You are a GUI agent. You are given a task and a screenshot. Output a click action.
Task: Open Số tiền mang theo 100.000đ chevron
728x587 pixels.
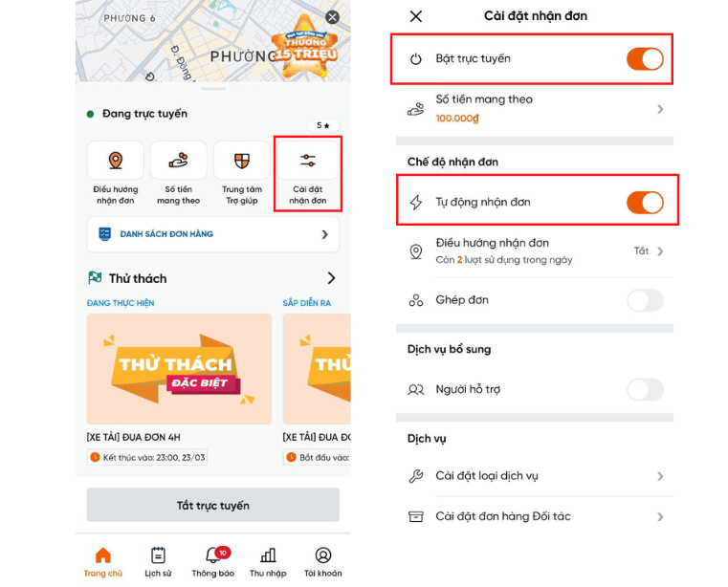[x=660, y=109]
